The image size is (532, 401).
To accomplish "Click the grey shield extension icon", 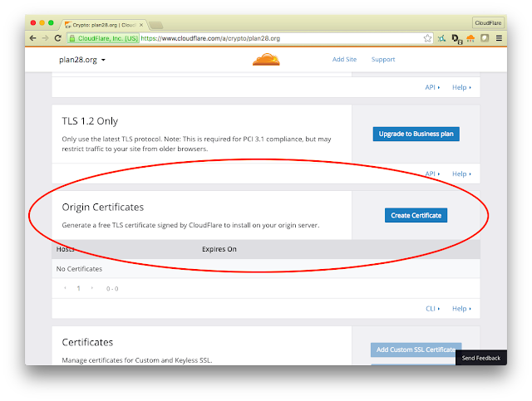I will click(x=485, y=38).
